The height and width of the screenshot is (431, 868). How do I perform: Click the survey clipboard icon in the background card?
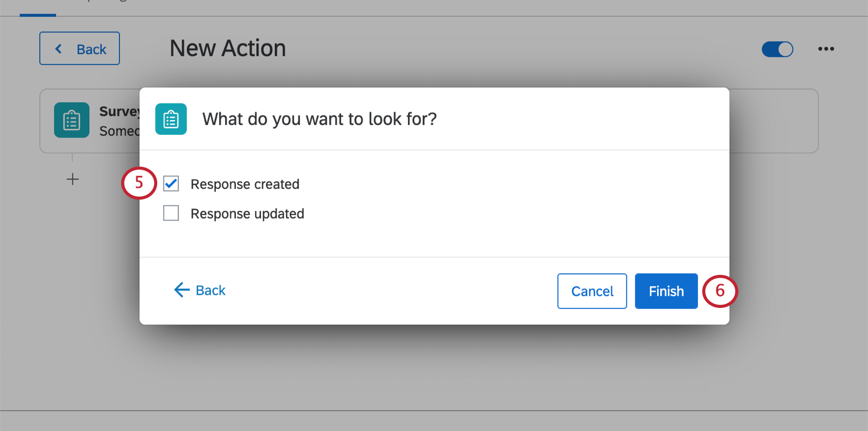[71, 121]
